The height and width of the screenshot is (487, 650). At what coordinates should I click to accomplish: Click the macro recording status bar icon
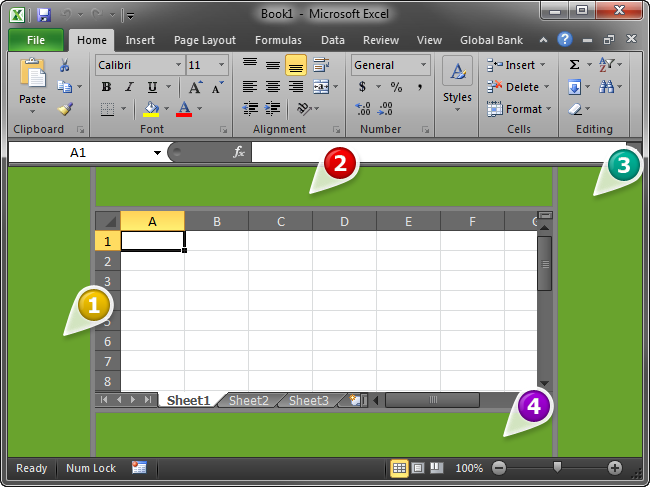click(139, 468)
